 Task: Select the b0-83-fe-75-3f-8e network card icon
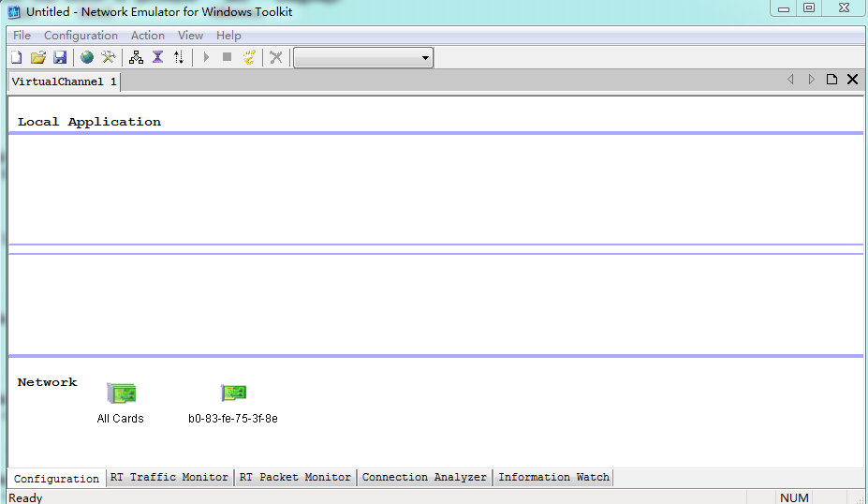coord(233,393)
